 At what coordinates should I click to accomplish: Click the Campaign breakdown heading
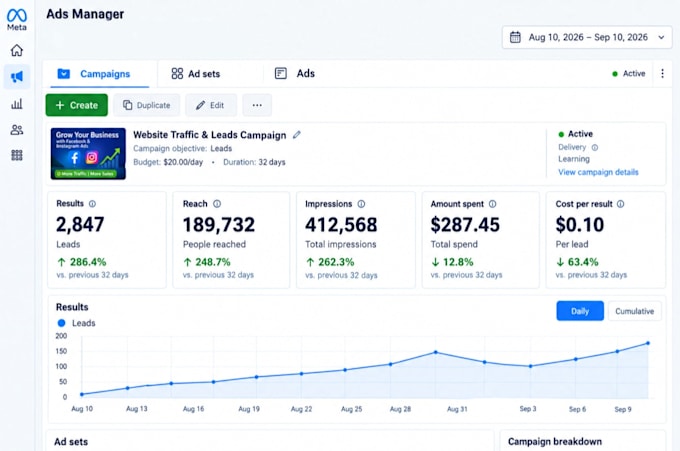(x=555, y=441)
